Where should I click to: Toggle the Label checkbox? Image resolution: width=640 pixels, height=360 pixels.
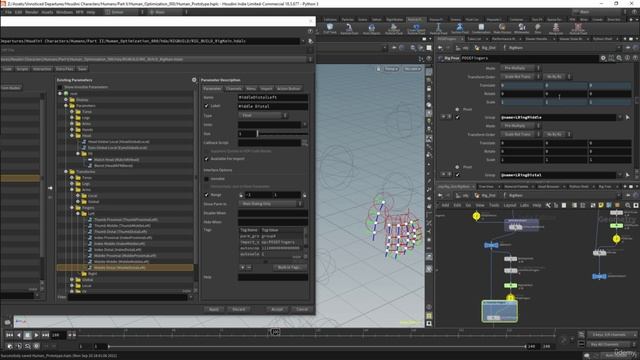click(x=207, y=106)
